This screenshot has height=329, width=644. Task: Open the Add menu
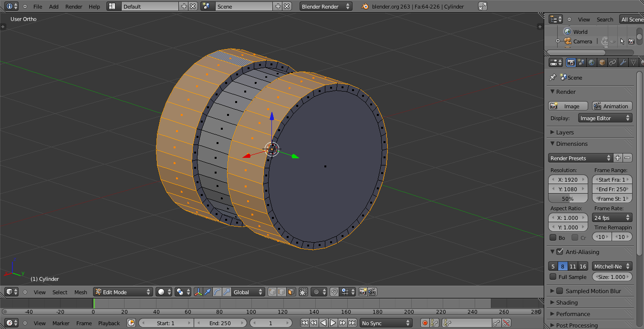(x=54, y=7)
